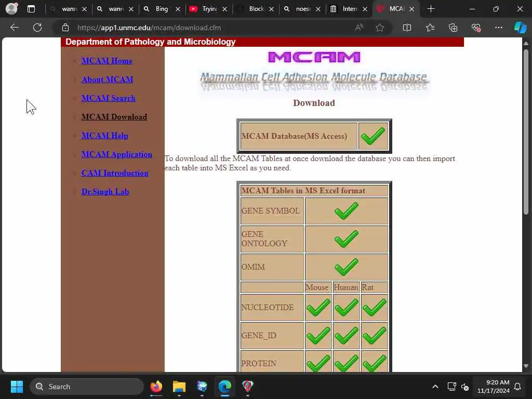Download the Mouse GENE_ID table checkmark
This screenshot has width=532, height=399.
tap(318, 336)
